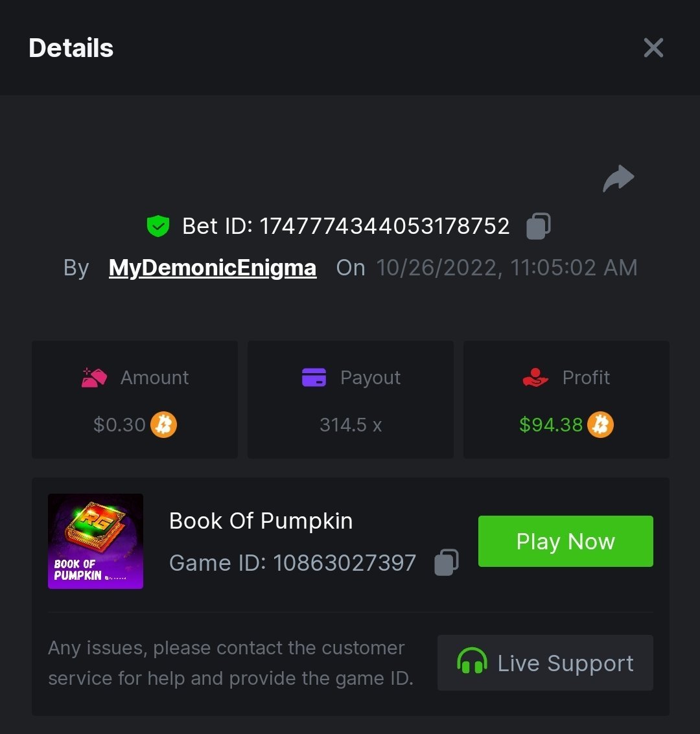Click the share arrow icon
Screen dimensions: 700x734
[618, 179]
